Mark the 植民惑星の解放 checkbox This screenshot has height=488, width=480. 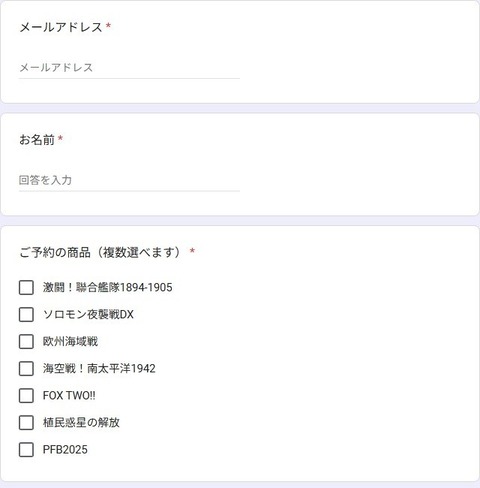pyautogui.click(x=26, y=423)
